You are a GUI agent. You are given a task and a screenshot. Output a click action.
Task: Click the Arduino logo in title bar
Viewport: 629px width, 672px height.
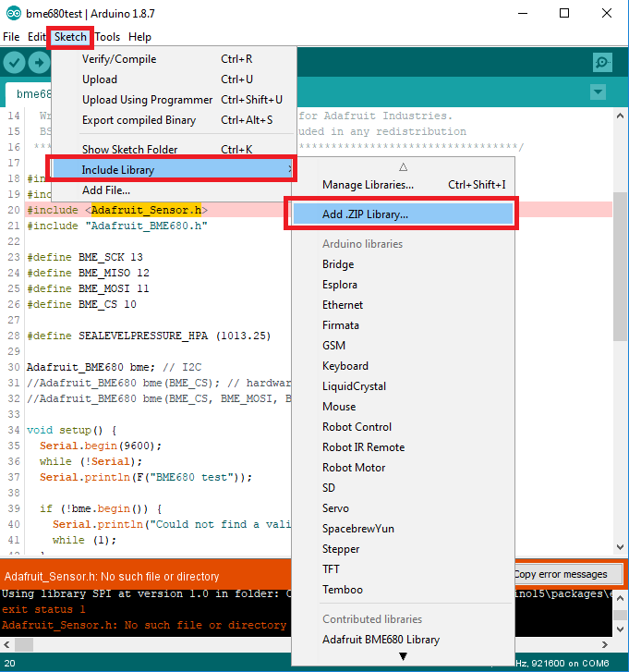click(x=11, y=13)
